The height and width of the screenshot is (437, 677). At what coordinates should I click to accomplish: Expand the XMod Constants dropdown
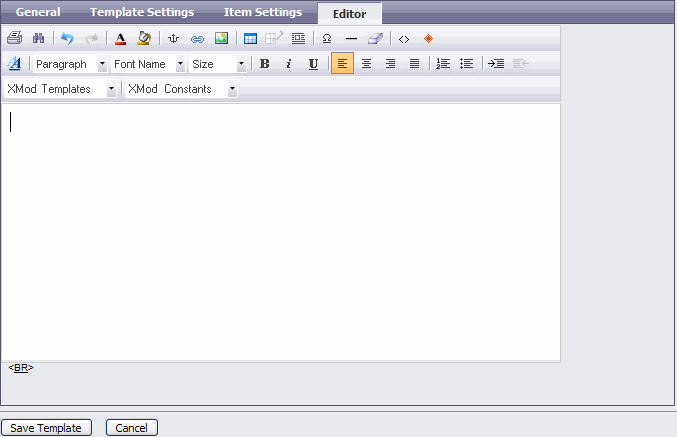point(181,89)
